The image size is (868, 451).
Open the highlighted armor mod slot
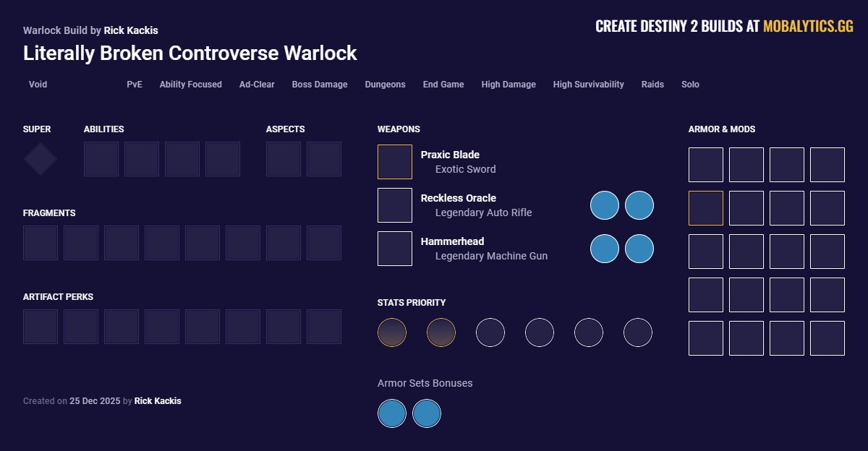click(x=705, y=207)
